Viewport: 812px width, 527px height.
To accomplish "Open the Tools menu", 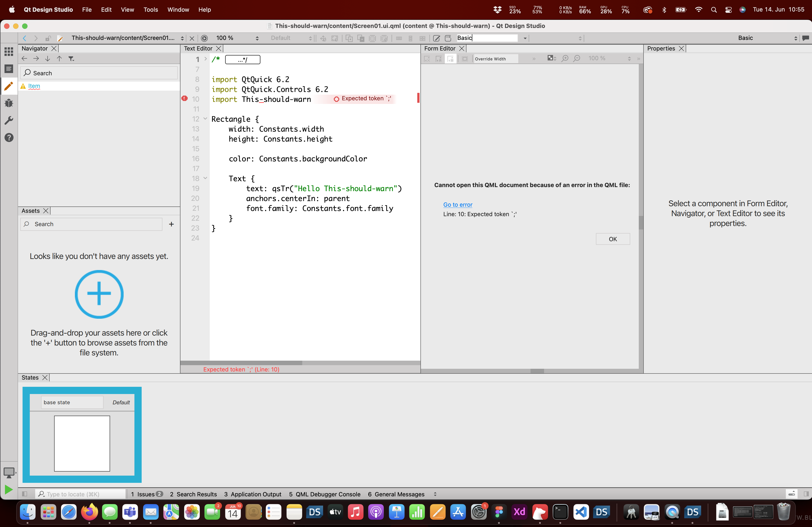I will [x=150, y=9].
